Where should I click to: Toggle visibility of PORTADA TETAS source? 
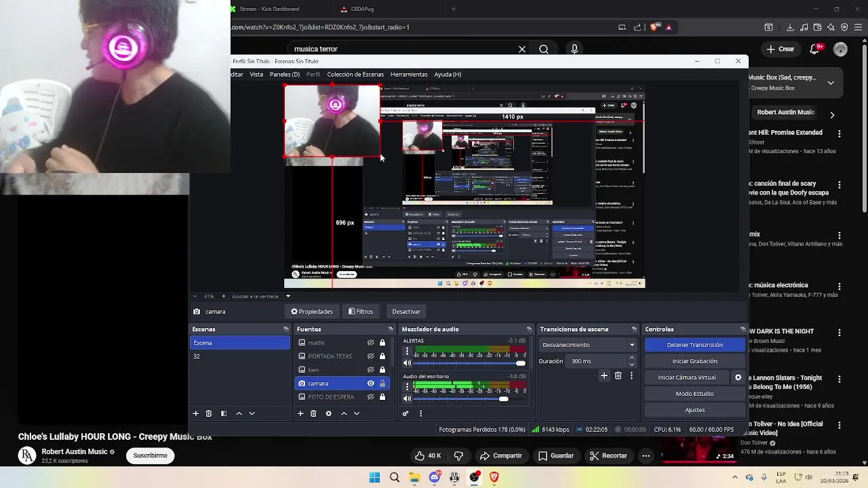tap(371, 357)
